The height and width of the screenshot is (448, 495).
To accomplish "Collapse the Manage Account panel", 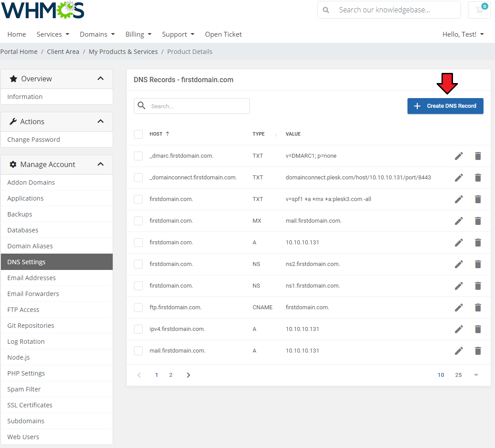I will [x=100, y=164].
